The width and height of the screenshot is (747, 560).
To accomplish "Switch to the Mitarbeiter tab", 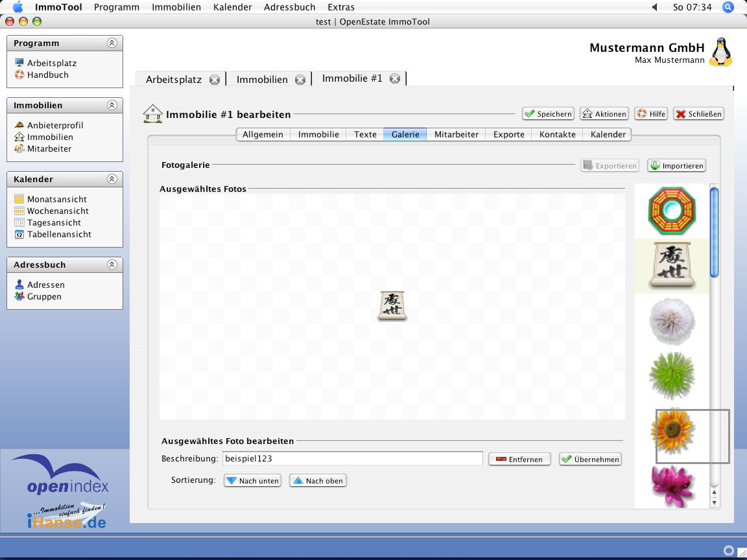I will (456, 135).
